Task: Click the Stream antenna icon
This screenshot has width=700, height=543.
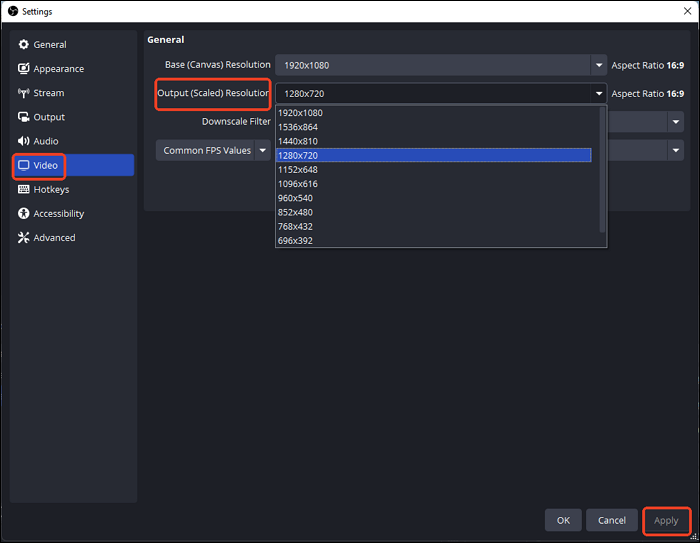Action: [x=24, y=93]
